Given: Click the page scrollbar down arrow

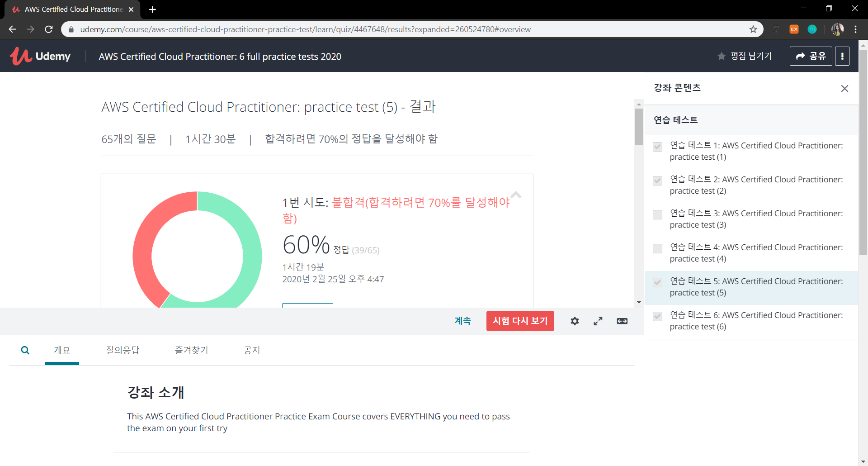Looking at the screenshot, I should click(x=863, y=461).
